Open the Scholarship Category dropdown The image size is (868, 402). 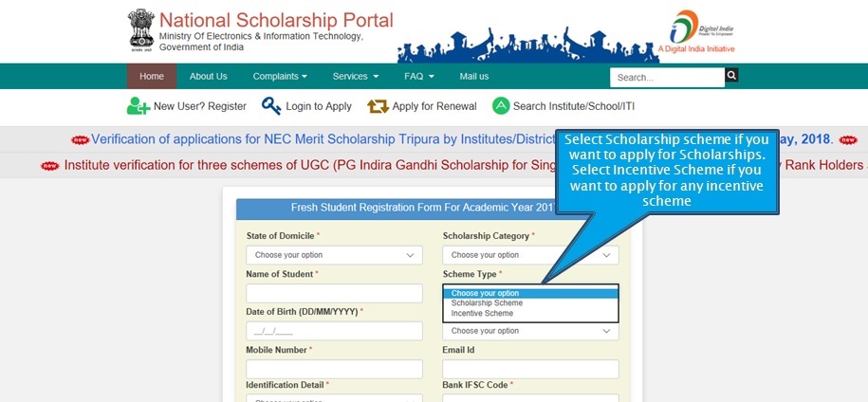click(530, 255)
